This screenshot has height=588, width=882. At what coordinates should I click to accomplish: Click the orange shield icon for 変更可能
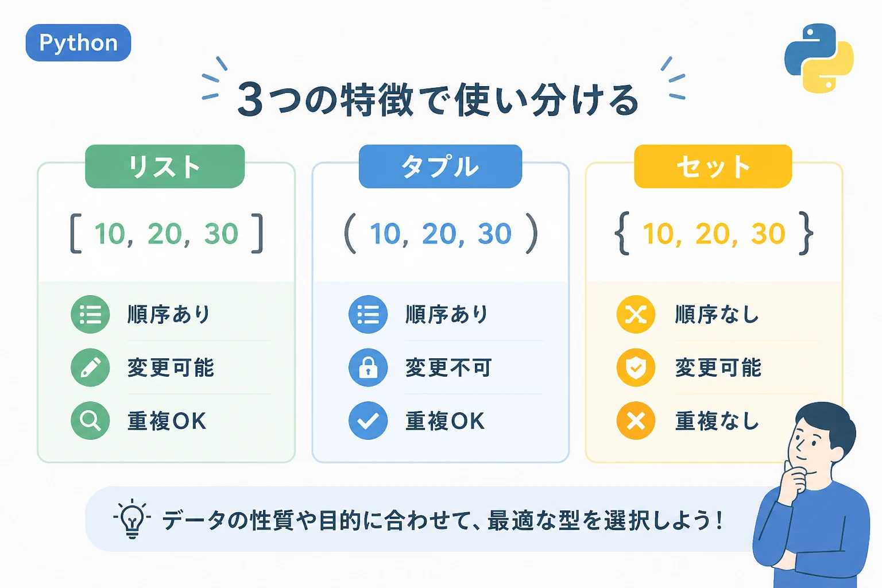[636, 367]
